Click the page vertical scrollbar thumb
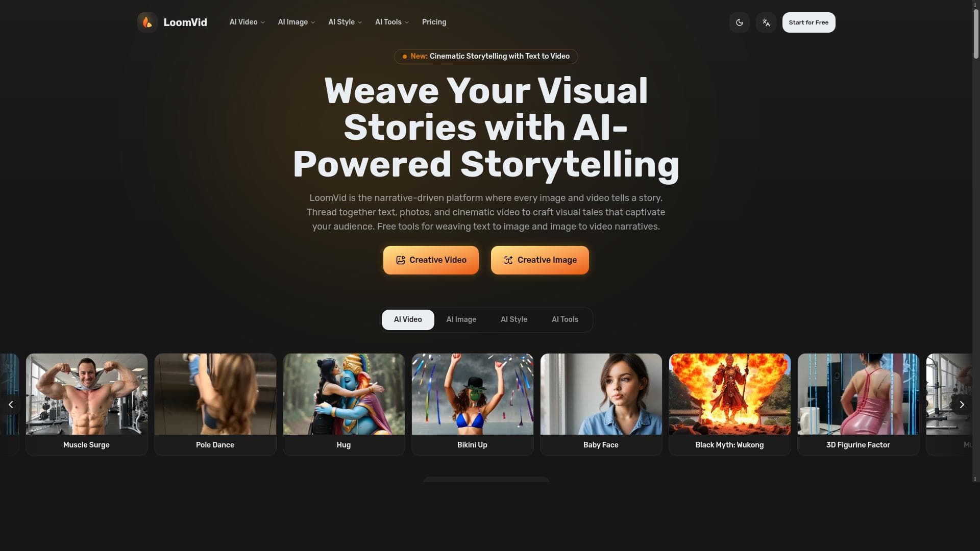980x551 pixels. [x=975, y=33]
